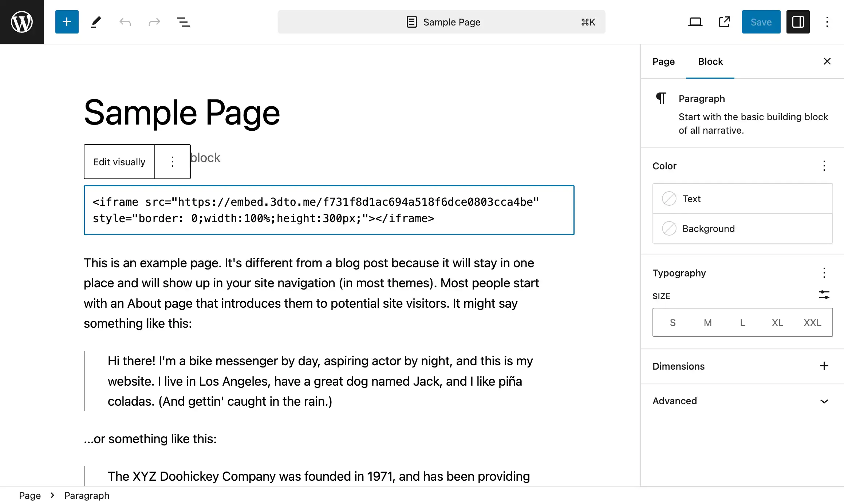Open Color options three-dot menu

pyautogui.click(x=824, y=166)
